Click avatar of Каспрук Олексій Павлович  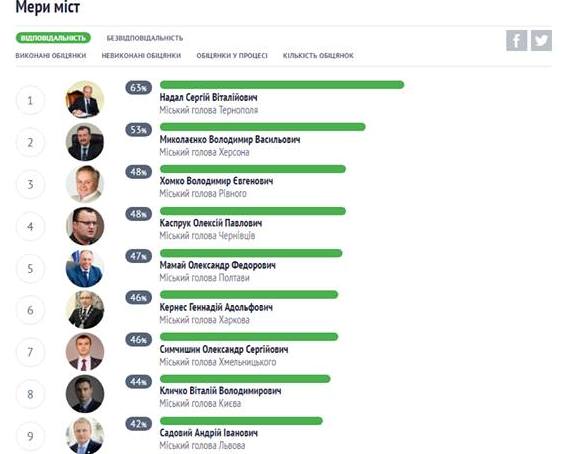(85, 226)
